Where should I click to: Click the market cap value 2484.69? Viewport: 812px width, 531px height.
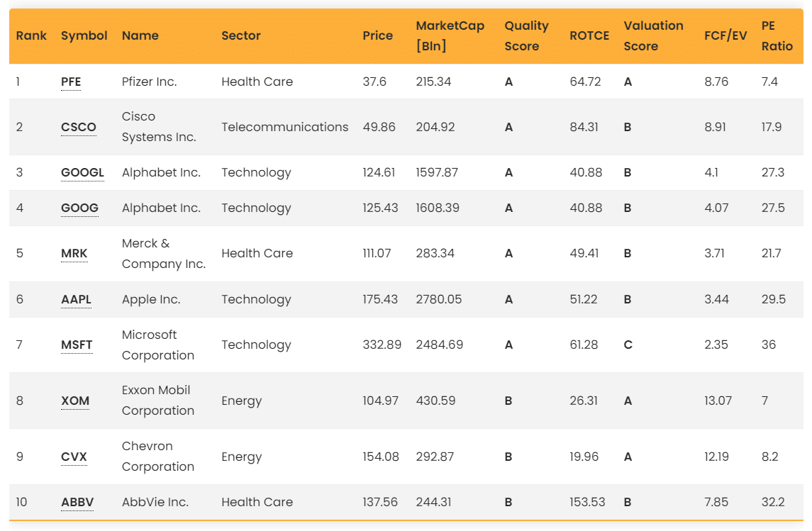[440, 345]
